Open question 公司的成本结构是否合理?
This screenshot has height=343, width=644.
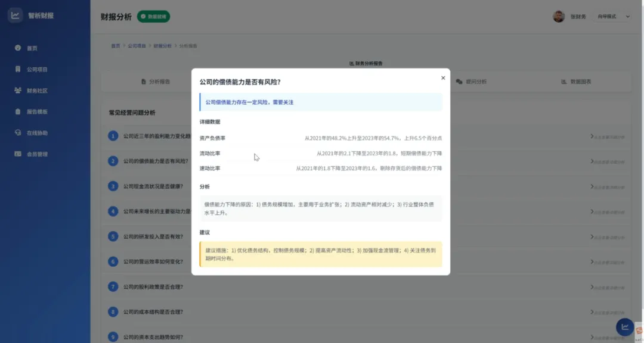[153, 312]
